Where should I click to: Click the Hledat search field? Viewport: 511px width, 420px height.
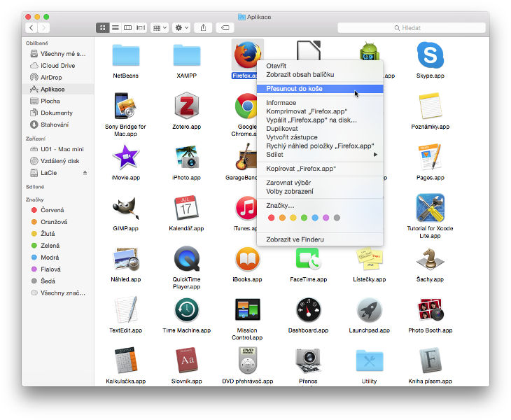coord(412,28)
